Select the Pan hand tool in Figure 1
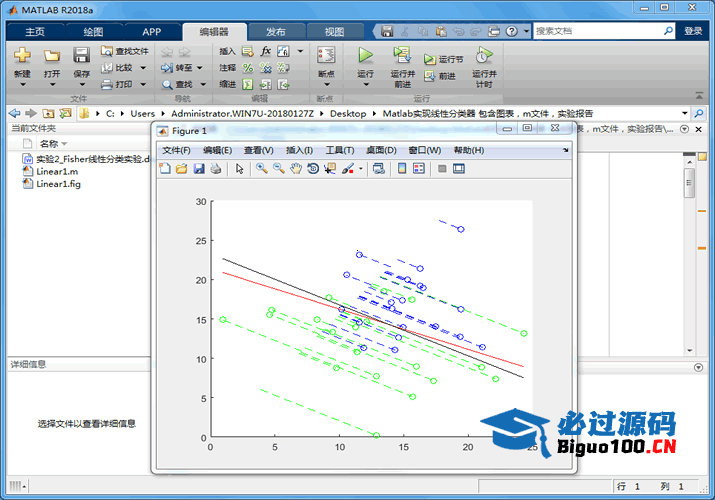This screenshot has height=500, width=715. pyautogui.click(x=296, y=169)
